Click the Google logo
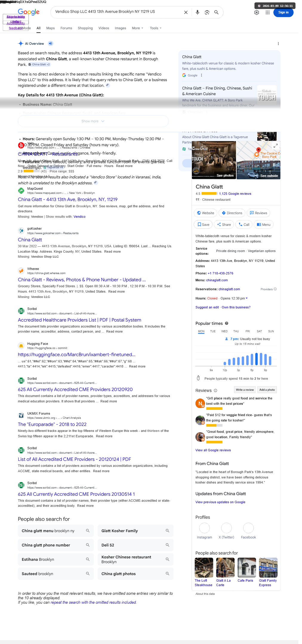The height and width of the screenshot is (644, 302). click(x=29, y=12)
